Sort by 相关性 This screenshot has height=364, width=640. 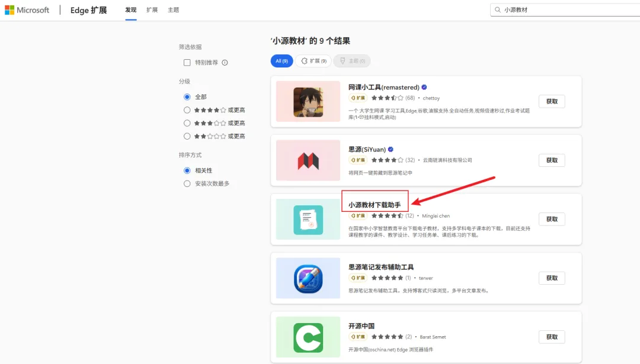pyautogui.click(x=187, y=170)
